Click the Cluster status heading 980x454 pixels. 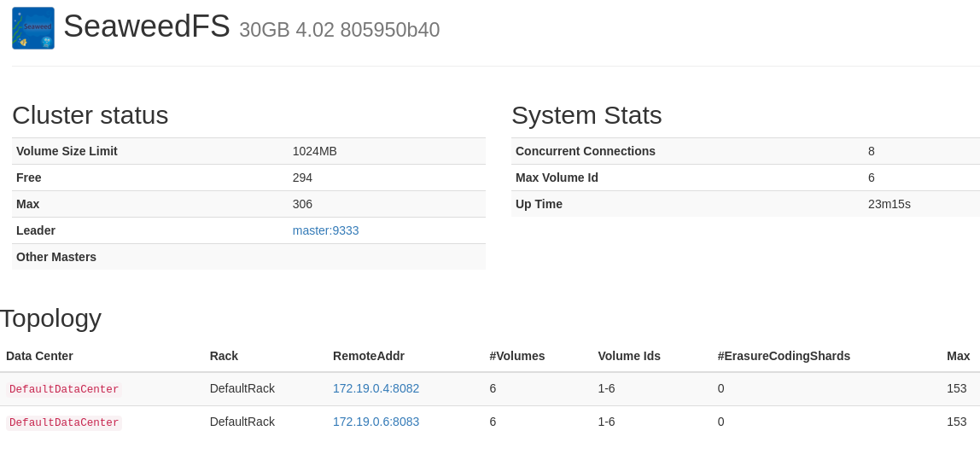point(90,115)
